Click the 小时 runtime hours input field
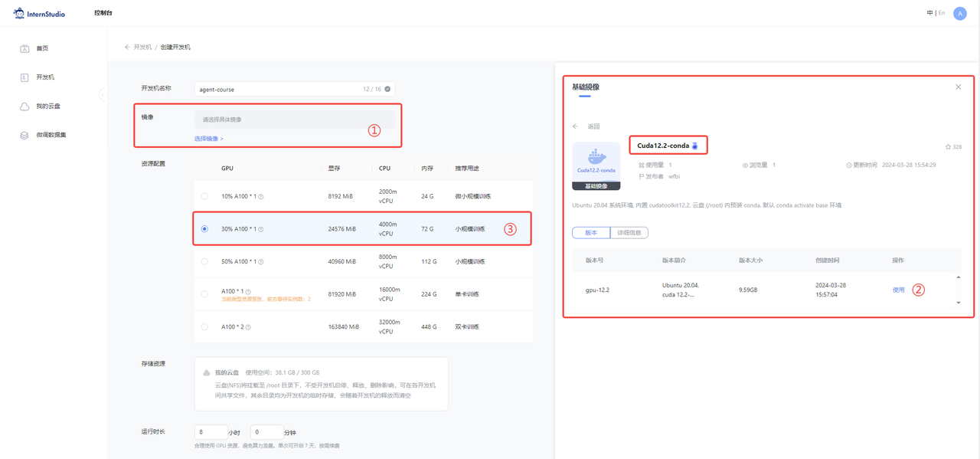Image resolution: width=980 pixels, height=459 pixels. [x=211, y=432]
